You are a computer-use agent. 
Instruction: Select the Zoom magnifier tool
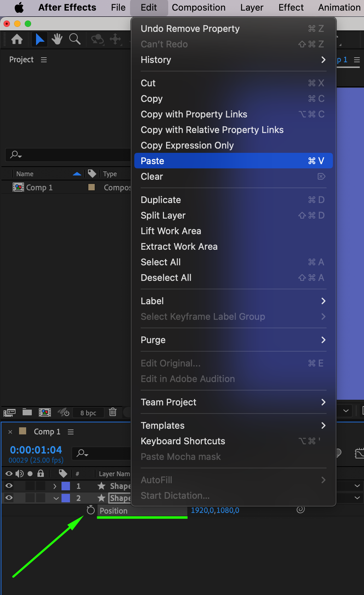coord(75,39)
